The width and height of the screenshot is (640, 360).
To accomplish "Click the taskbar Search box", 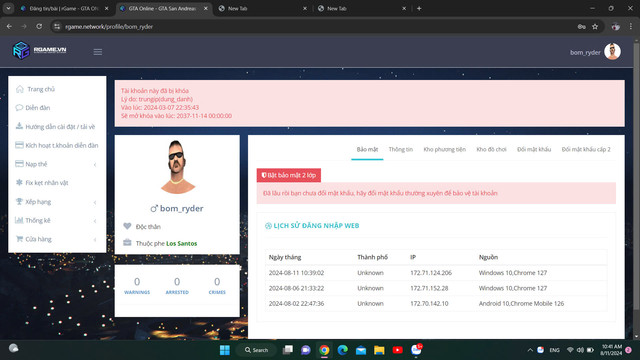I will pos(256,350).
